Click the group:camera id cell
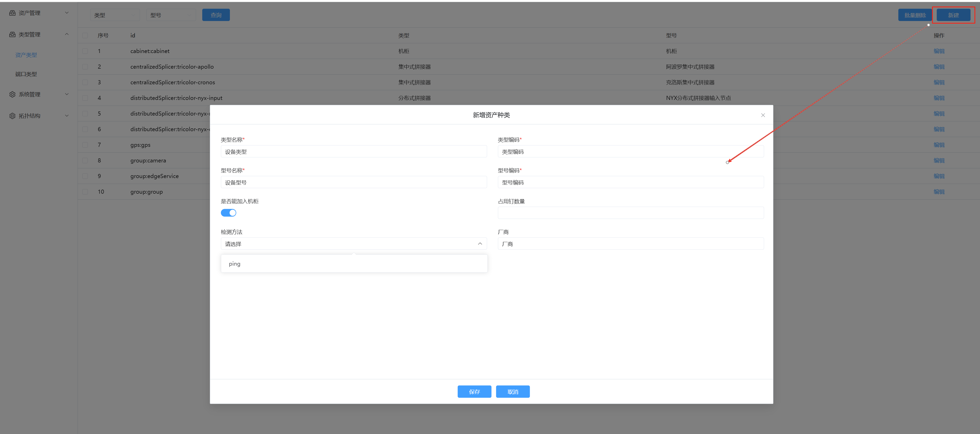This screenshot has height=434, width=980. pyautogui.click(x=148, y=161)
